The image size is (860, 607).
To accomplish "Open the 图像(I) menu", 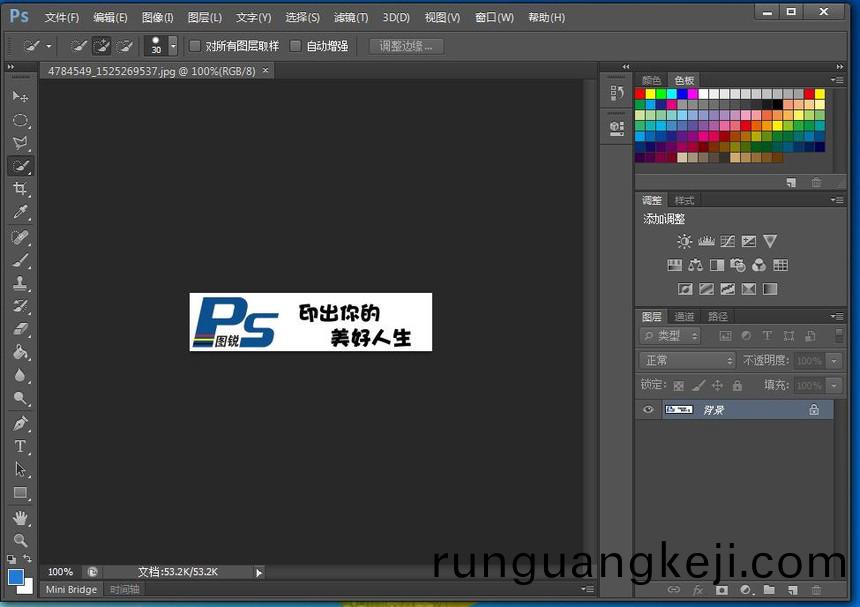I will click(157, 18).
